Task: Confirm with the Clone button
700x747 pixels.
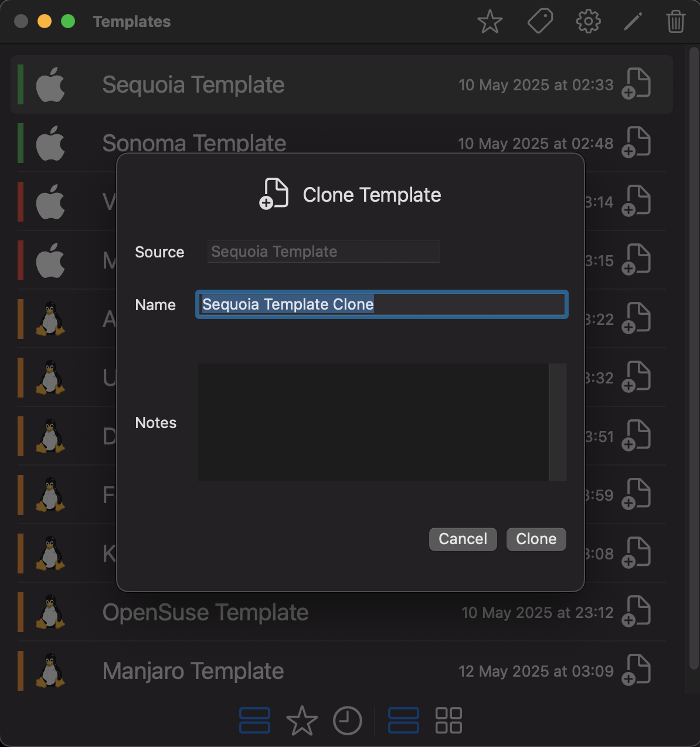Action: coord(536,539)
